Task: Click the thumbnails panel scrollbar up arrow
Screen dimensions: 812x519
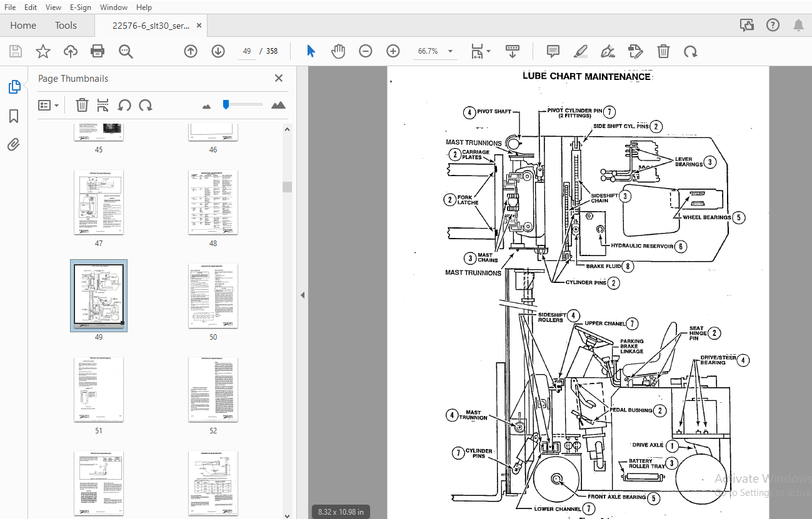Action: pyautogui.click(x=287, y=129)
